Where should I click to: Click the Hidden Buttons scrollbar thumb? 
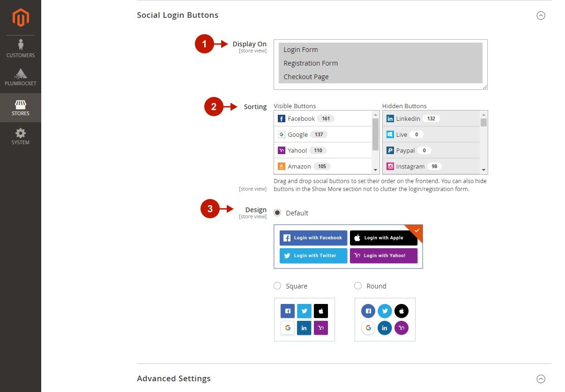(x=484, y=122)
